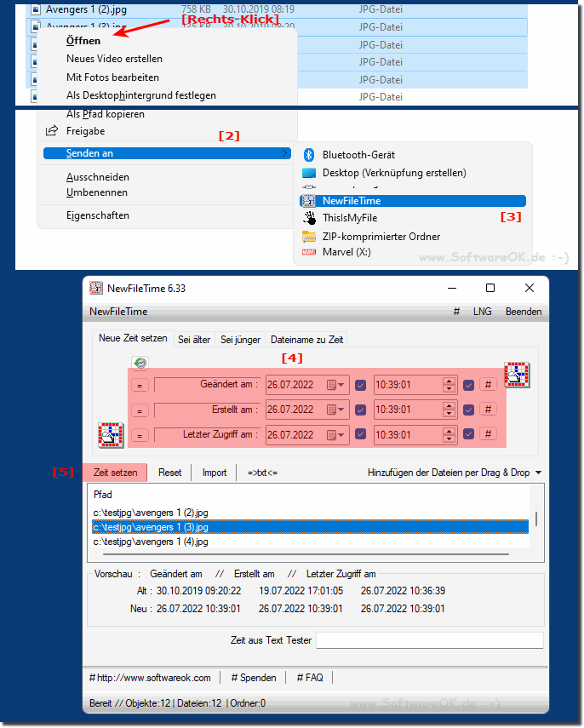Viewport: 584px width, 728px height.
Task: Toggle the date checkbox for Geändert am
Action: (360, 385)
